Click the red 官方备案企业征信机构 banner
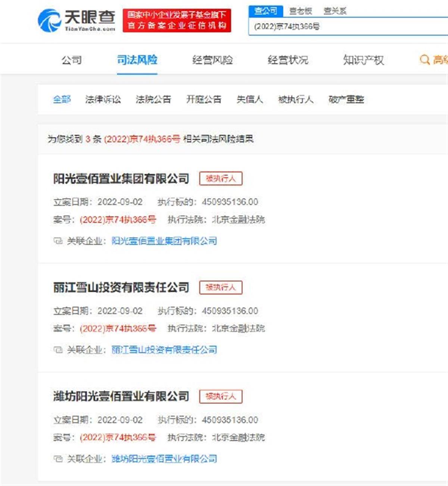Screen dimensions: 448x486 coord(177,20)
